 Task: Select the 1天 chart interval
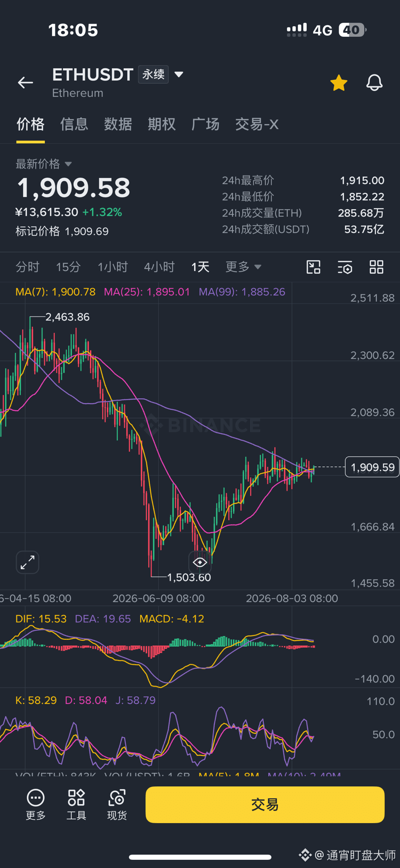pyautogui.click(x=200, y=267)
